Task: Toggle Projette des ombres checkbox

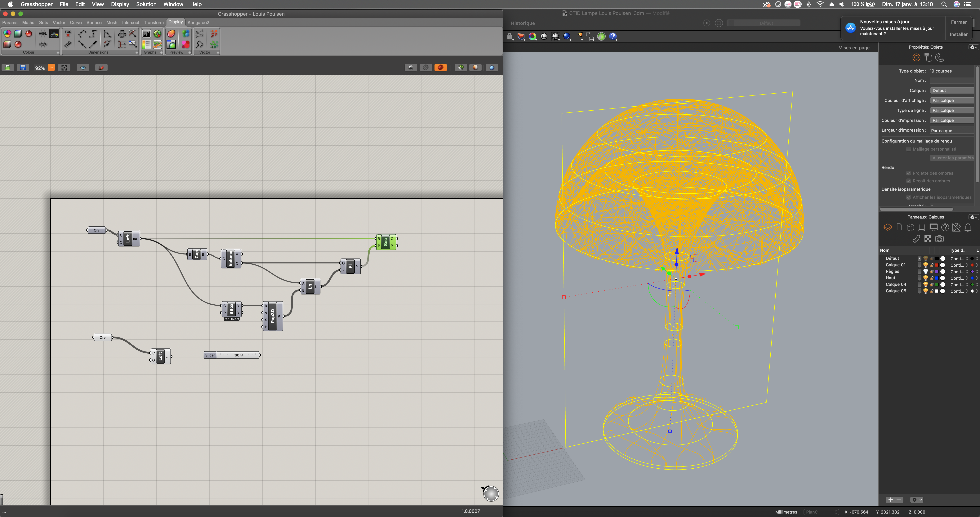Action: pyautogui.click(x=908, y=173)
